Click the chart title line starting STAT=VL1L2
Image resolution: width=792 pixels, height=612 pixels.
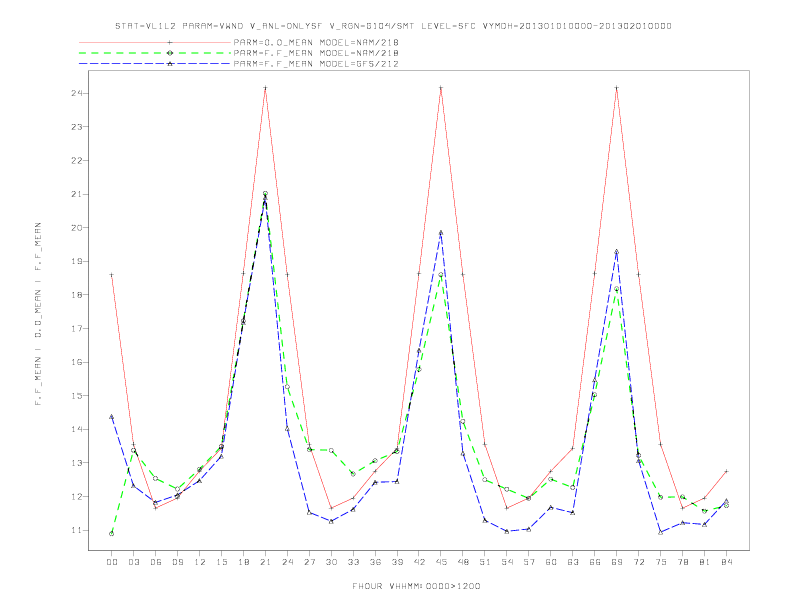click(x=393, y=26)
